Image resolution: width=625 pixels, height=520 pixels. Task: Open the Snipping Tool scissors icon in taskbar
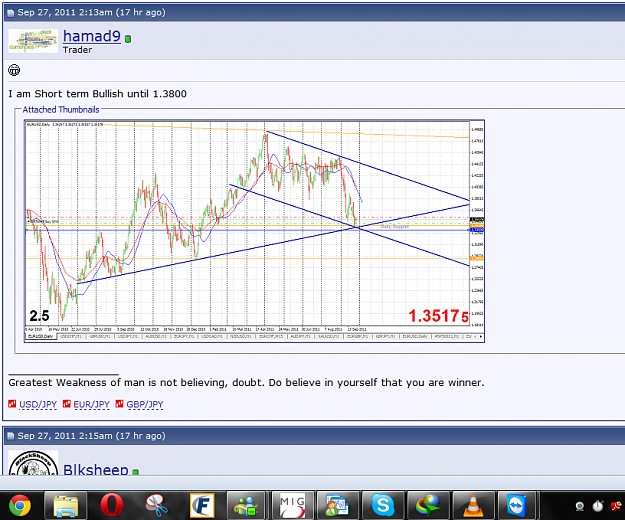[x=157, y=505]
